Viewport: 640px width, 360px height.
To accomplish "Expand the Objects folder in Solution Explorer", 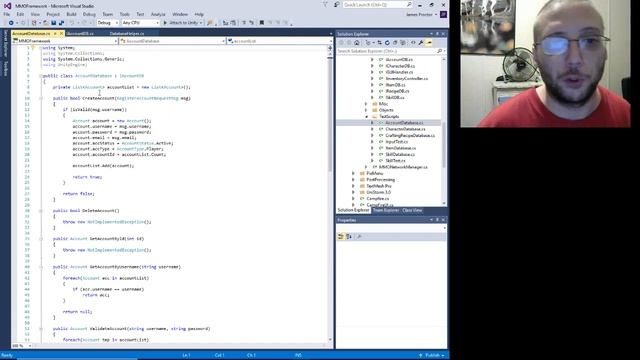I will (x=366, y=110).
